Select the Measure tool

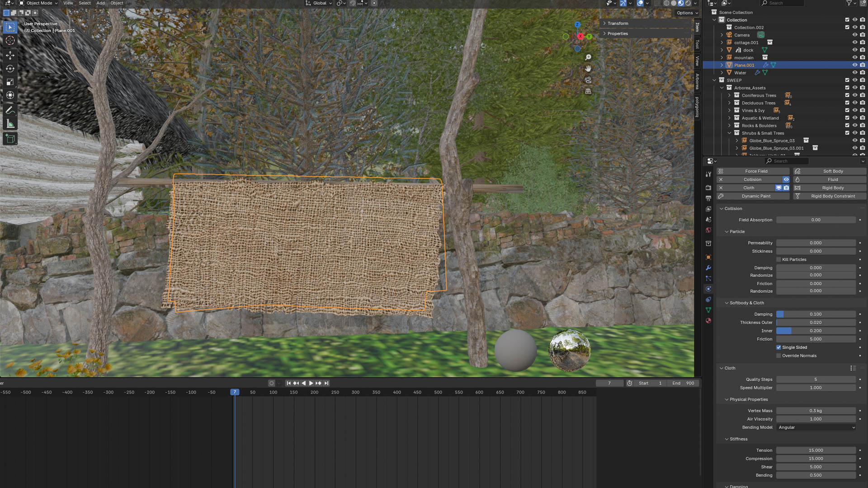click(10, 124)
